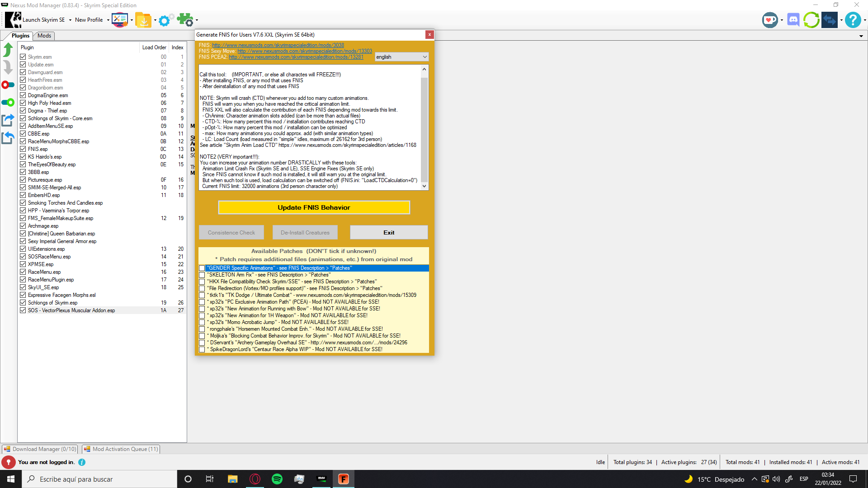This screenshot has height=488, width=868.
Task: Click the green enable-all plugins switch icon
Action: 8,103
